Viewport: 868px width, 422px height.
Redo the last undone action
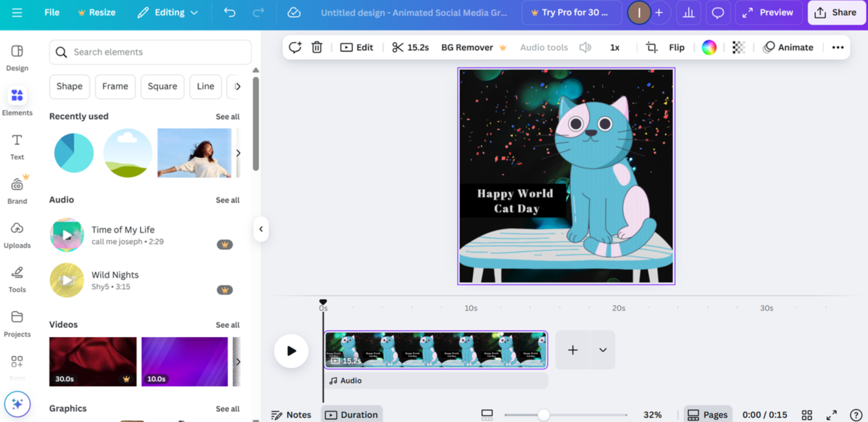tap(258, 13)
